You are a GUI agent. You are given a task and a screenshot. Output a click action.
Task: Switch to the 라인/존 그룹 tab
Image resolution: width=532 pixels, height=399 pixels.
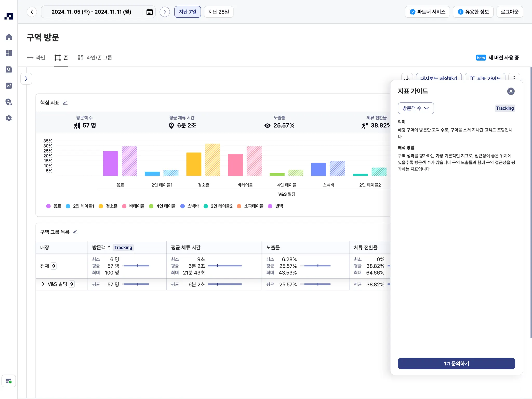click(x=95, y=58)
